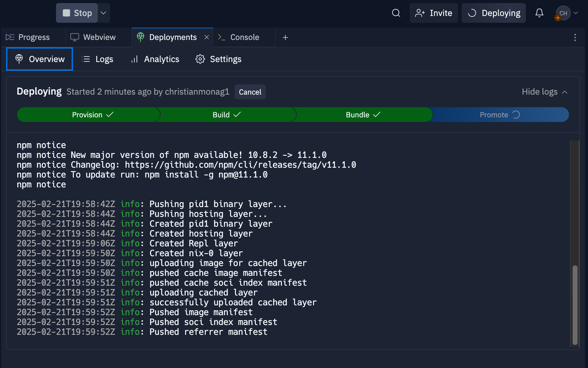The width and height of the screenshot is (588, 368).
Task: Click the Webview monitor icon
Action: click(75, 37)
